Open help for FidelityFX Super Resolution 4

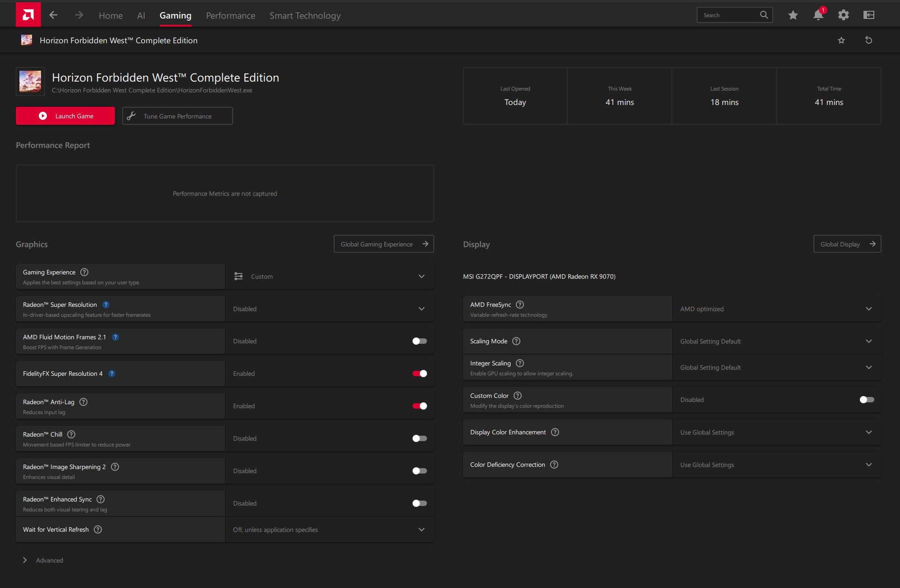(112, 374)
